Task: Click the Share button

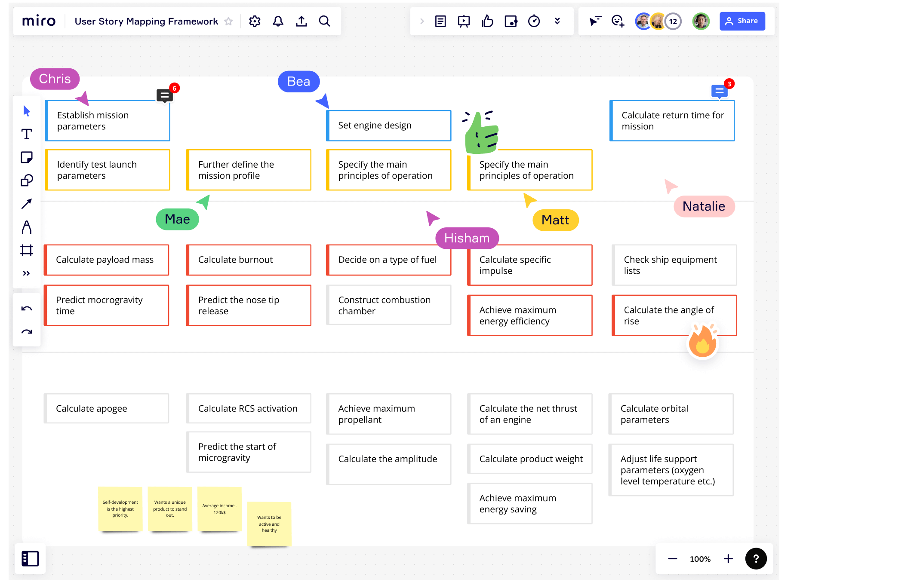Action: pos(742,21)
